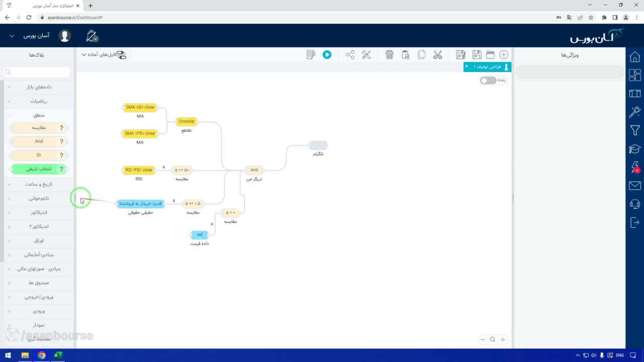Open the envelope messages icon in sidebar

pyautogui.click(x=635, y=186)
